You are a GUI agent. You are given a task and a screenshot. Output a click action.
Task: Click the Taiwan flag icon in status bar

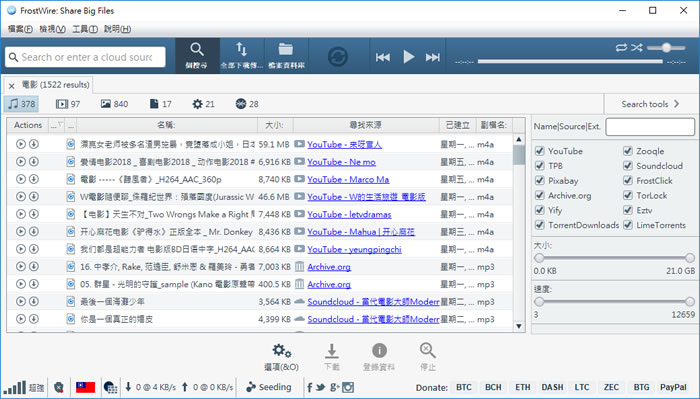85,387
